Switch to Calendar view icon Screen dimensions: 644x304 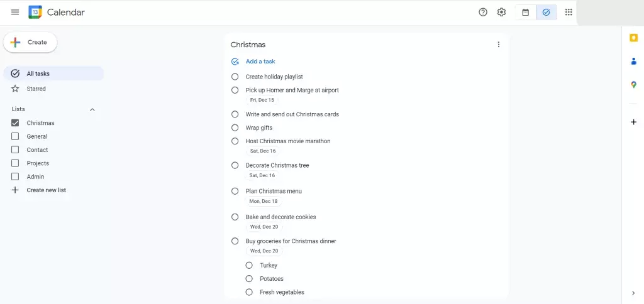coord(526,12)
